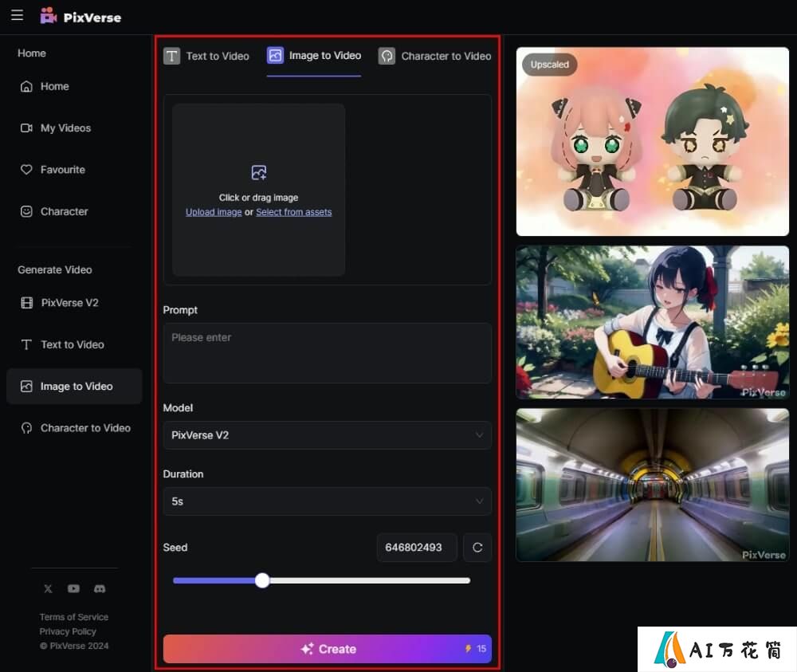Click the Create button
797x672 pixels.
point(328,649)
